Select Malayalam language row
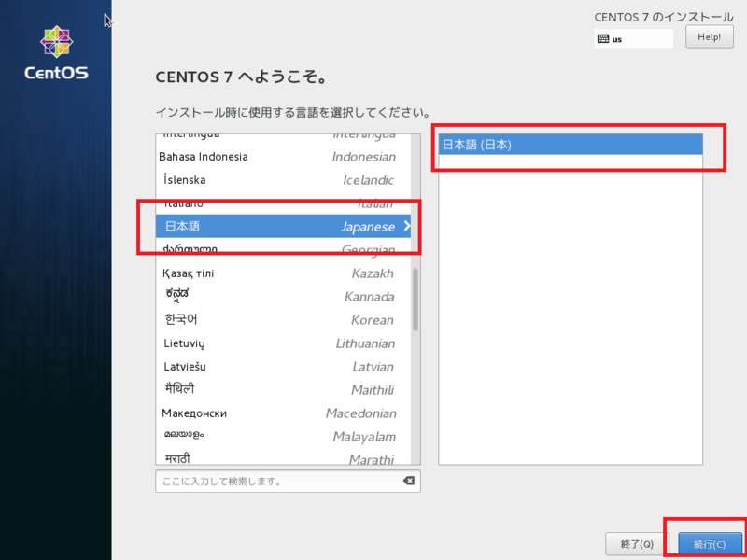The width and height of the screenshot is (747, 560). pyautogui.click(x=284, y=436)
